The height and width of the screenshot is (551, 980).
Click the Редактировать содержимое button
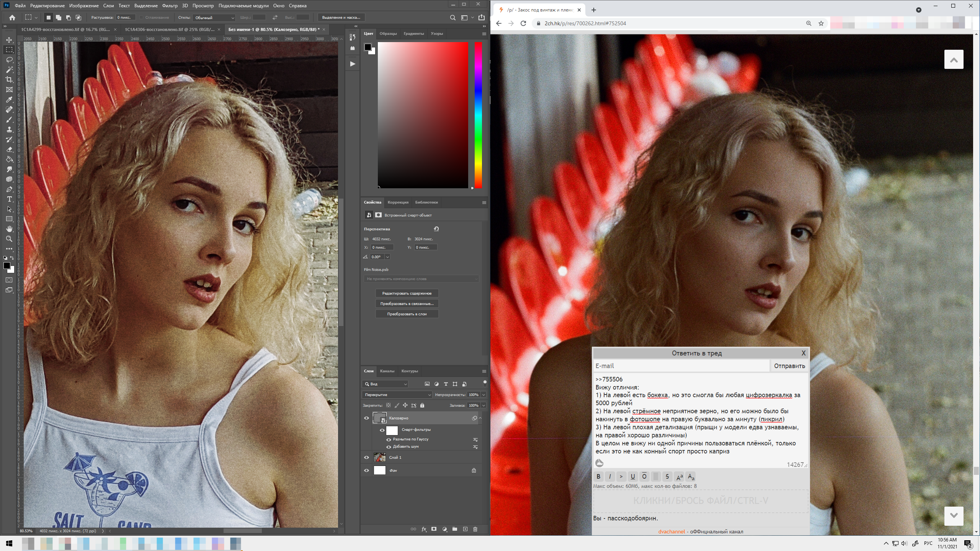click(x=407, y=293)
